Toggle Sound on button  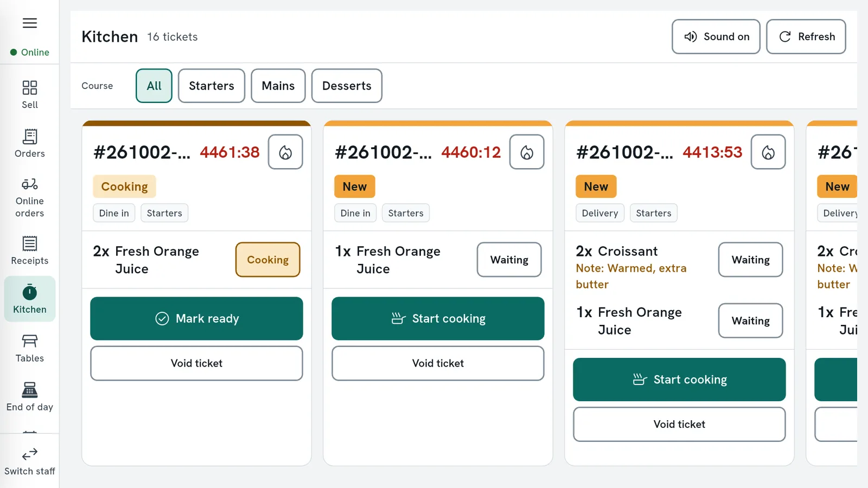click(x=716, y=37)
